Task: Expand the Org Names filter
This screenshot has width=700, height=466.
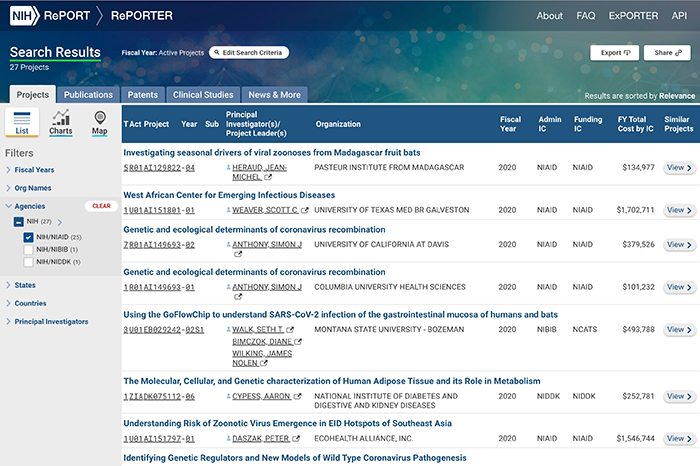Action: point(29,188)
